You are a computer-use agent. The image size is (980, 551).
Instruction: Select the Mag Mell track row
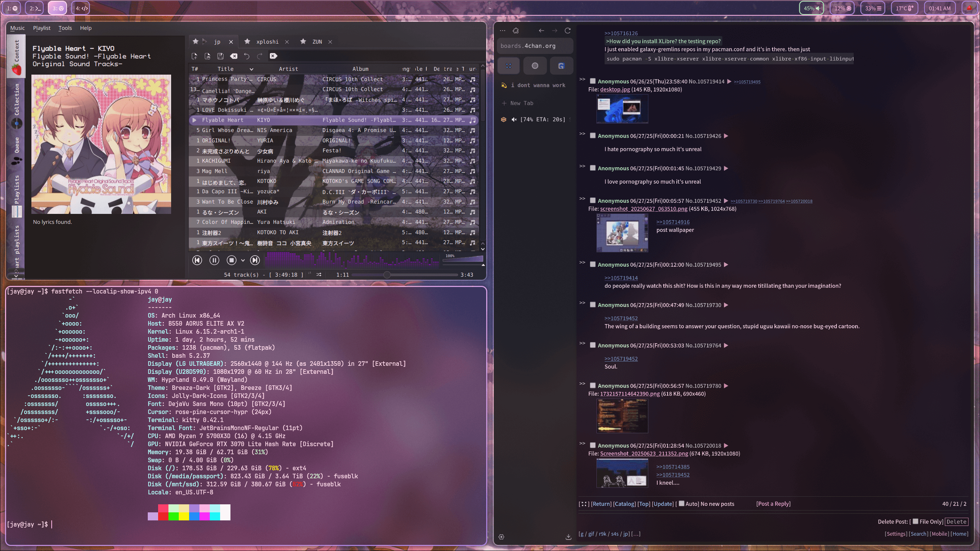point(333,171)
